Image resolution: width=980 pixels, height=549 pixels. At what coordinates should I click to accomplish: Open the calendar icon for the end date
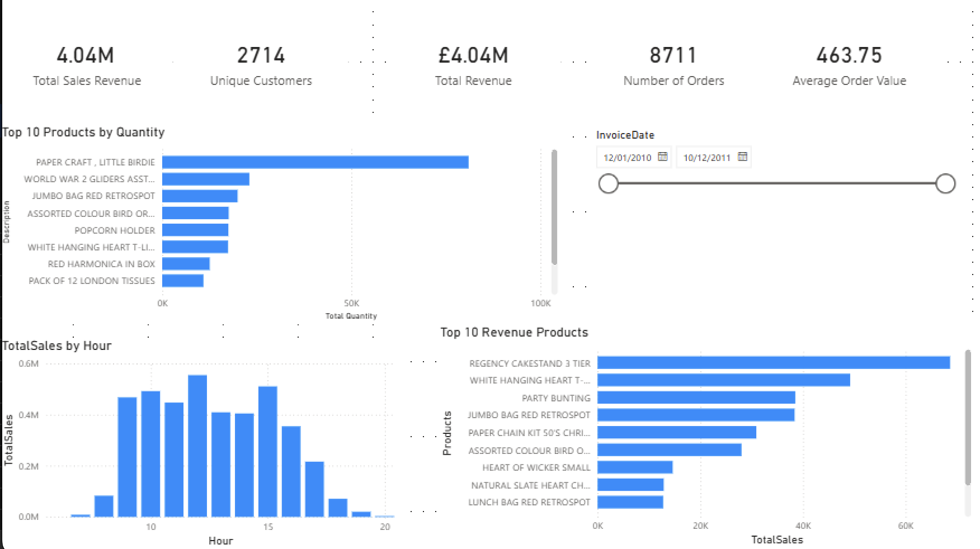(743, 158)
